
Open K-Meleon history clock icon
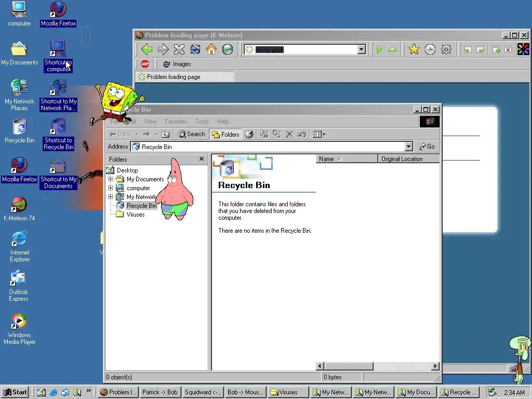click(430, 49)
